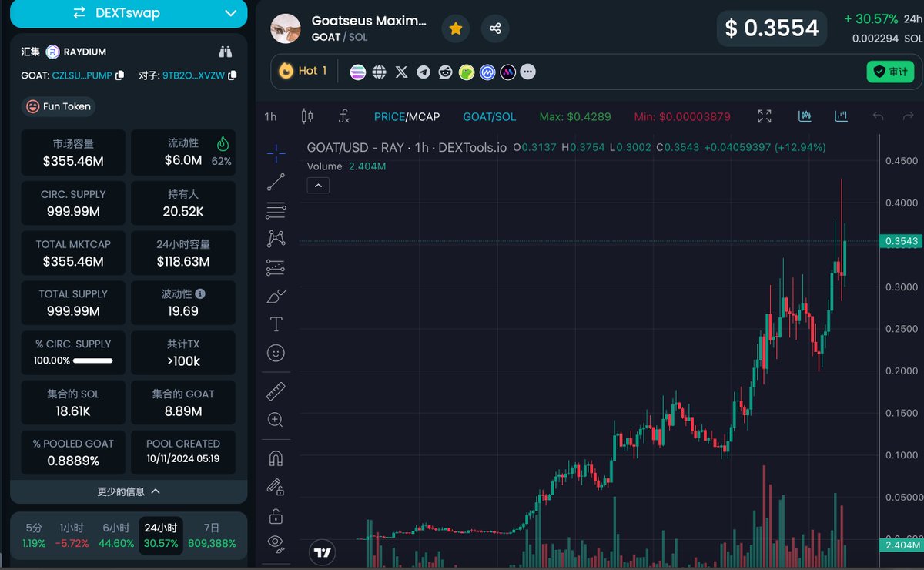Open candlestick chart style selector
The width and height of the screenshot is (924, 570).
307,117
